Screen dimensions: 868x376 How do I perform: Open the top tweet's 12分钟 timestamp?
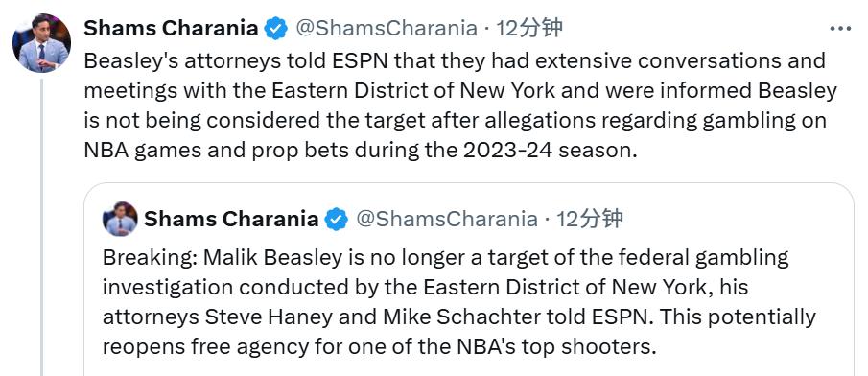tap(529, 28)
